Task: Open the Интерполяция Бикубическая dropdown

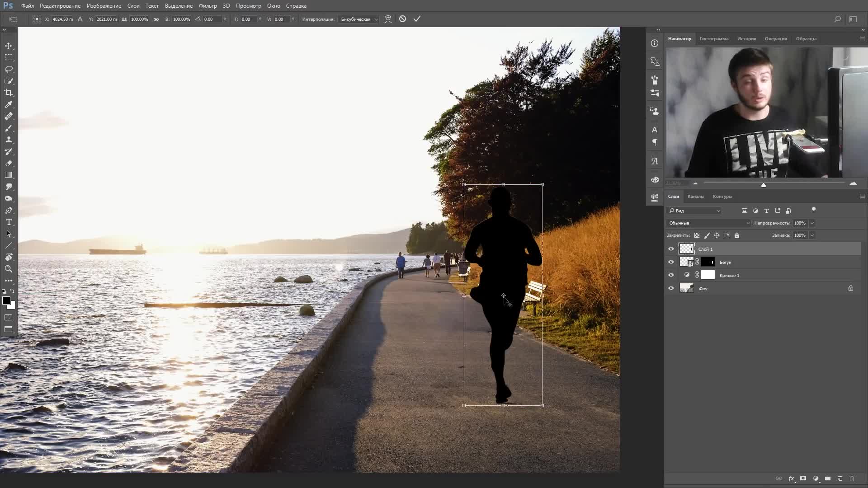Action: pos(359,19)
